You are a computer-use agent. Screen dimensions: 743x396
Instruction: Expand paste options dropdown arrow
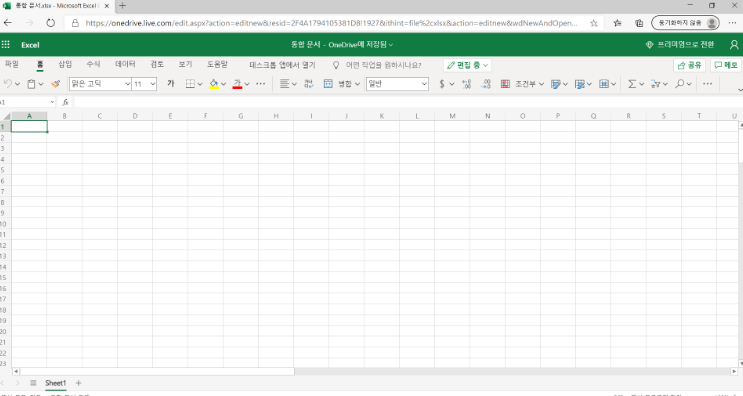click(41, 84)
